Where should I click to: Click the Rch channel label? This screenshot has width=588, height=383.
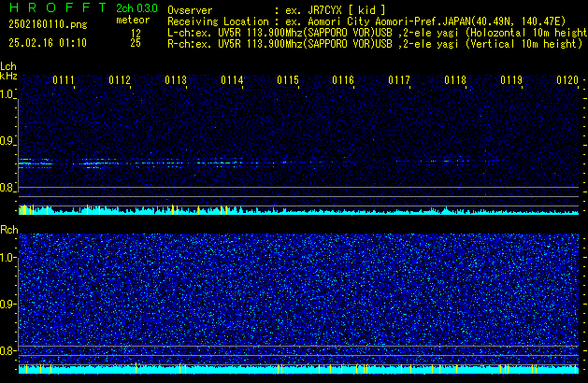click(x=9, y=230)
